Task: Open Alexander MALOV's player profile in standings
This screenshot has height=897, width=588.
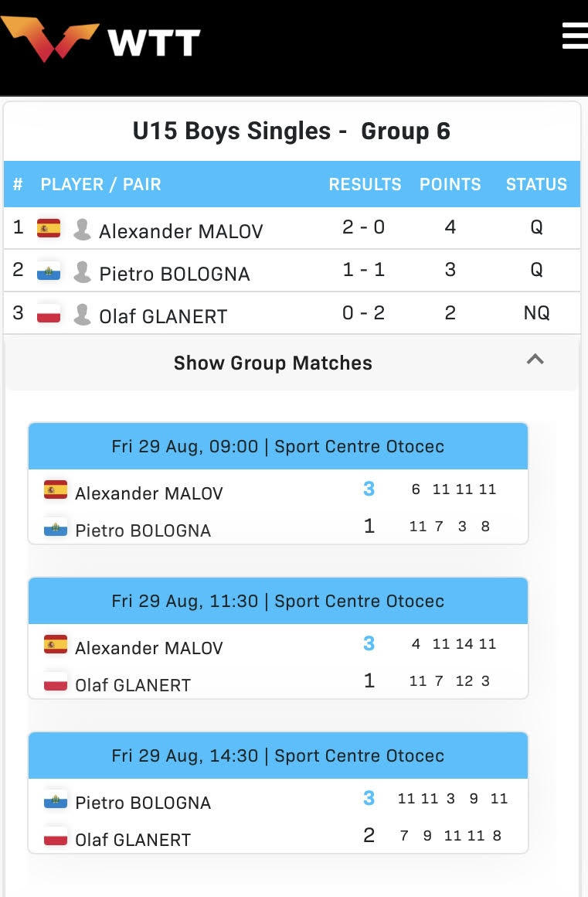Action: pyautogui.click(x=181, y=231)
